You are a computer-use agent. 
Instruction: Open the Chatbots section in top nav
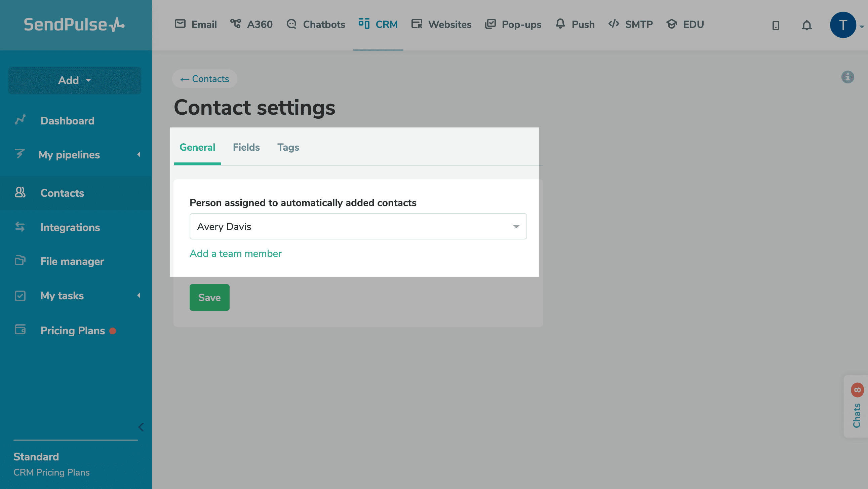(x=316, y=25)
